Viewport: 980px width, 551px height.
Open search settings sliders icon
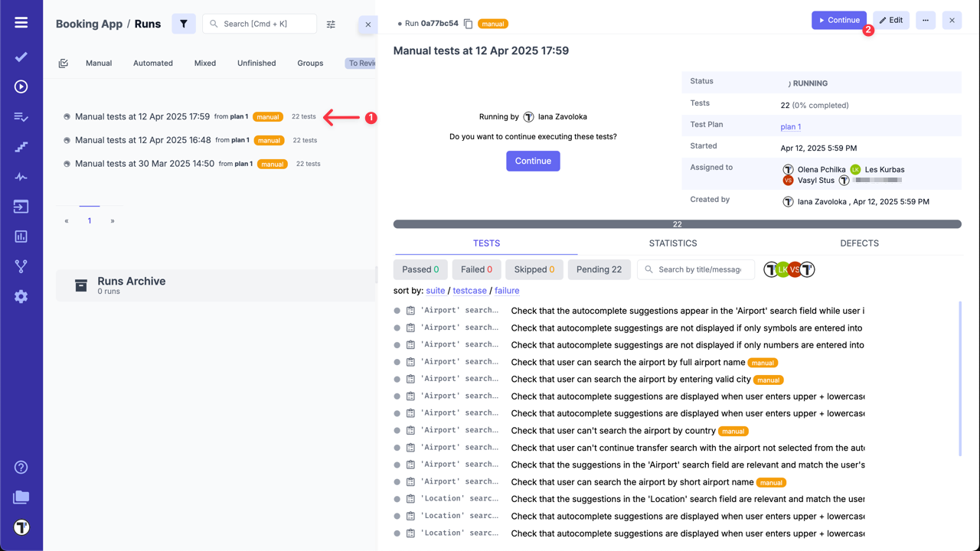(331, 24)
